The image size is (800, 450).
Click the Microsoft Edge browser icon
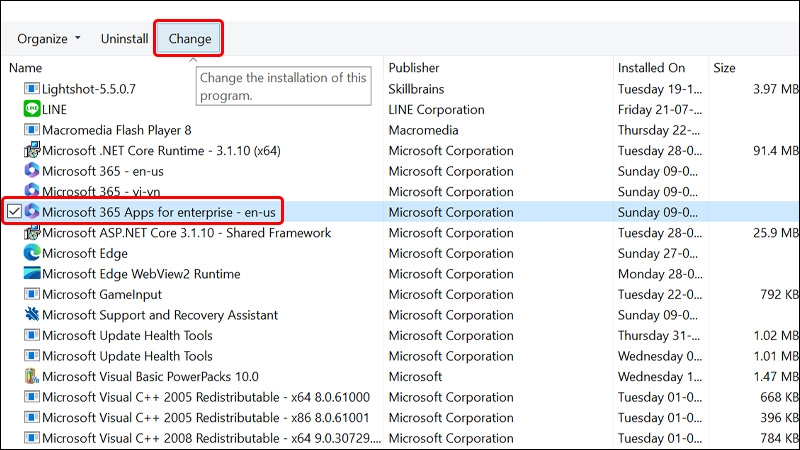coord(32,253)
